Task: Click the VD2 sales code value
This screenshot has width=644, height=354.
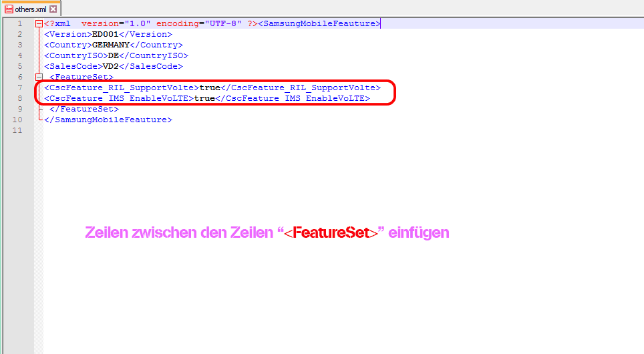Action: pos(111,66)
